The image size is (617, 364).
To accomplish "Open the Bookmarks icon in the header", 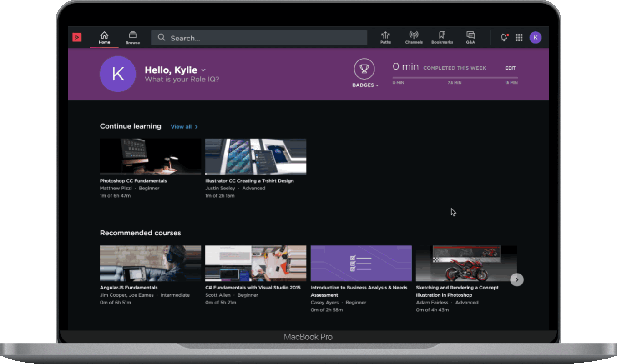I will pos(442,38).
